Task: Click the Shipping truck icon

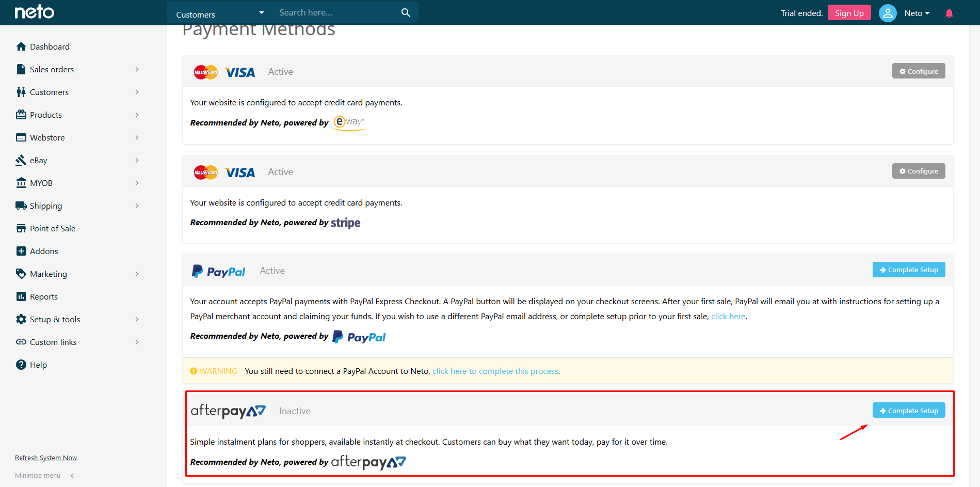Action: (x=21, y=206)
